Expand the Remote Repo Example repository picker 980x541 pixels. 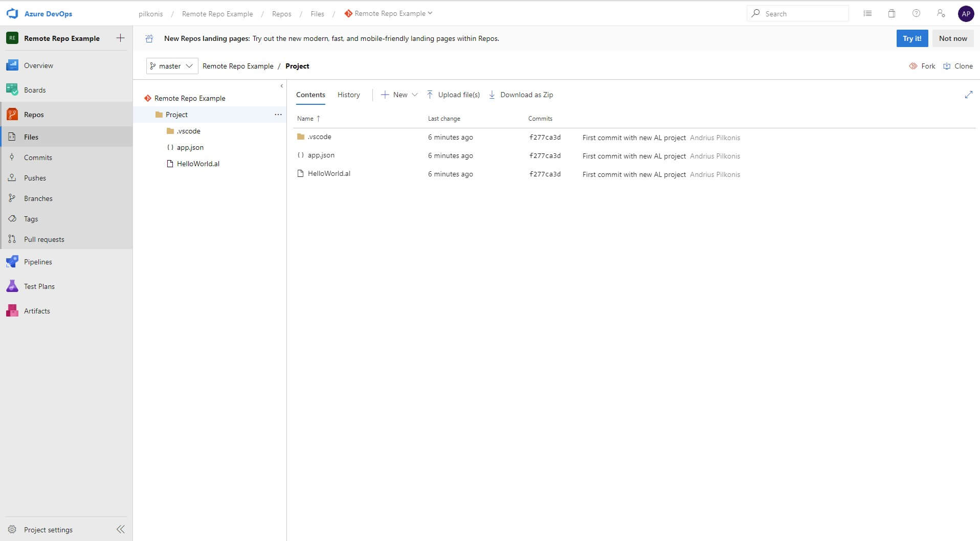click(388, 13)
